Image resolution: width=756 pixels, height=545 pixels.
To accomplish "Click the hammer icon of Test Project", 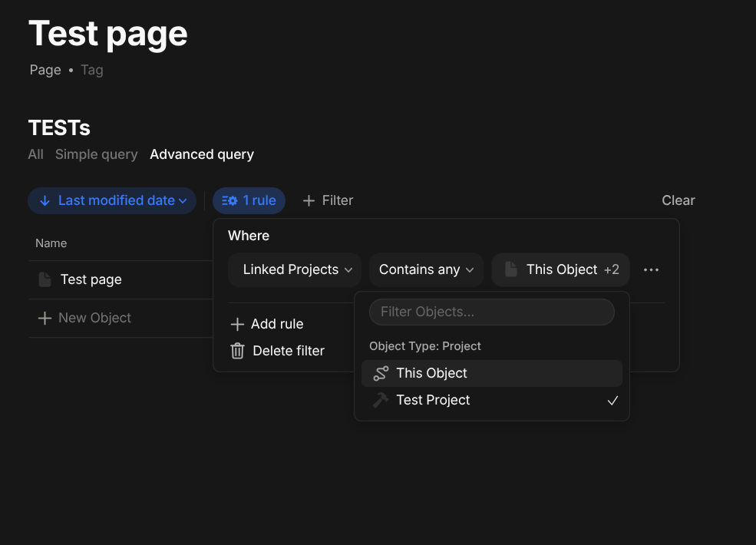I will 381,401.
